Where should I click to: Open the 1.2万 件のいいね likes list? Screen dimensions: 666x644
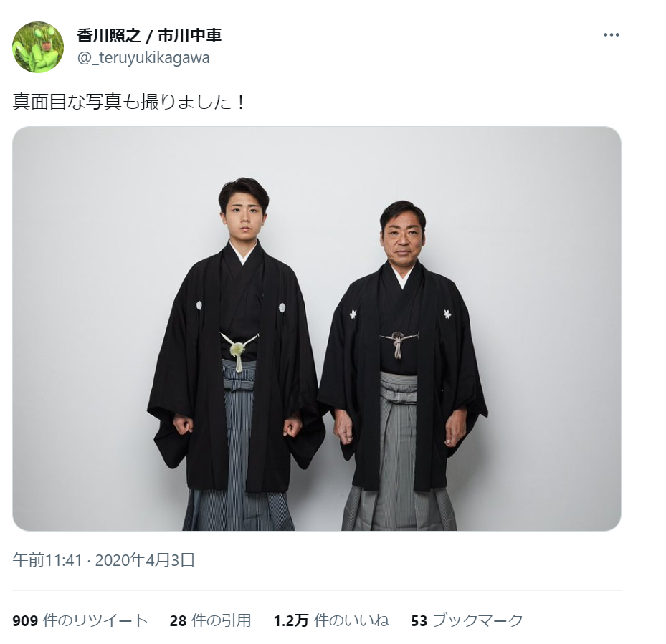(x=331, y=620)
